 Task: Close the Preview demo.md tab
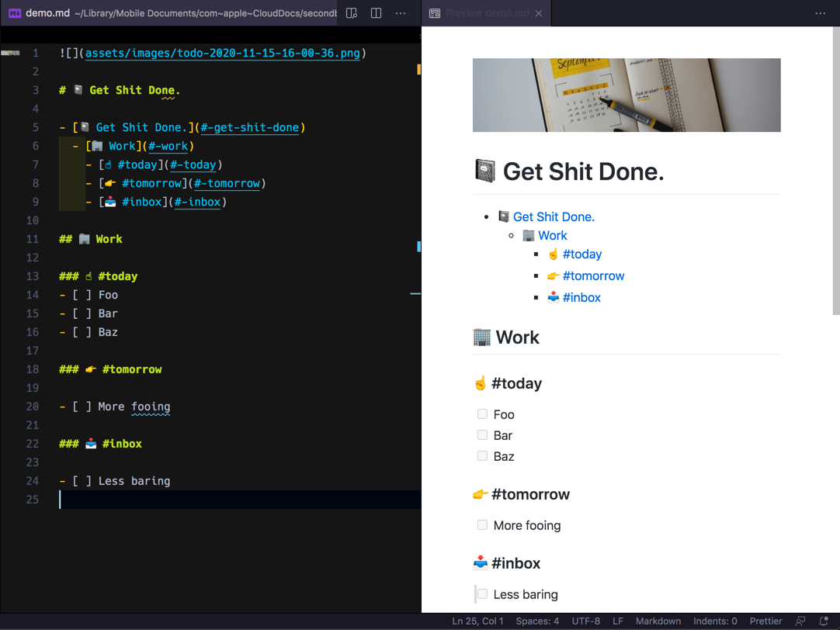[x=539, y=13]
